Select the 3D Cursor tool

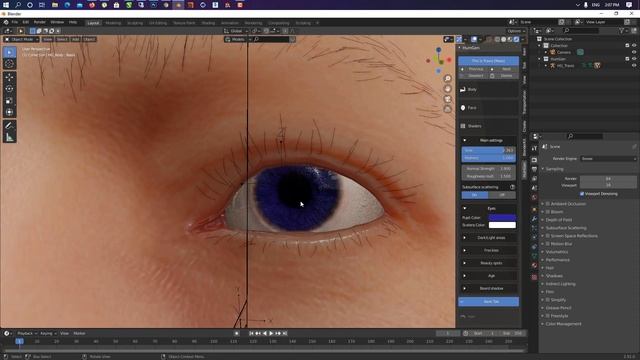9,64
